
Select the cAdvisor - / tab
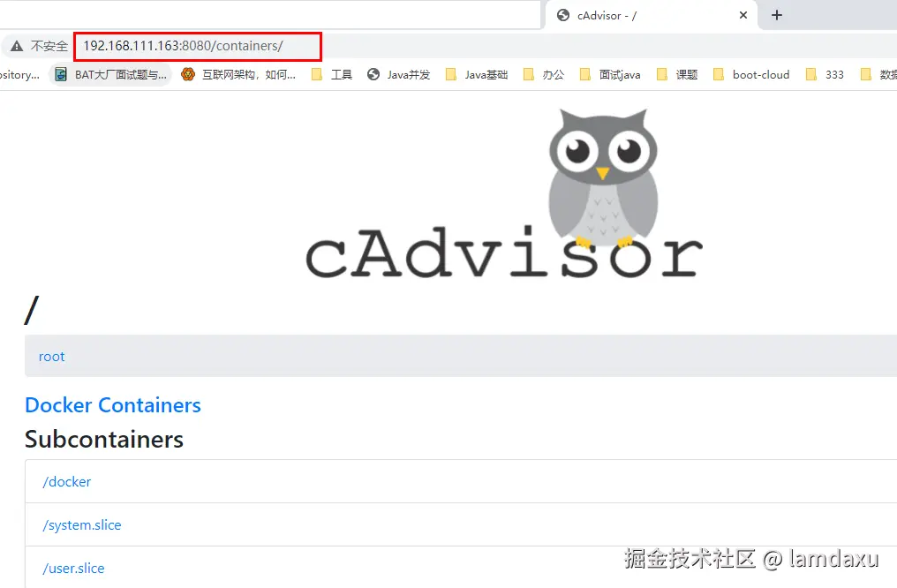pyautogui.click(x=651, y=15)
